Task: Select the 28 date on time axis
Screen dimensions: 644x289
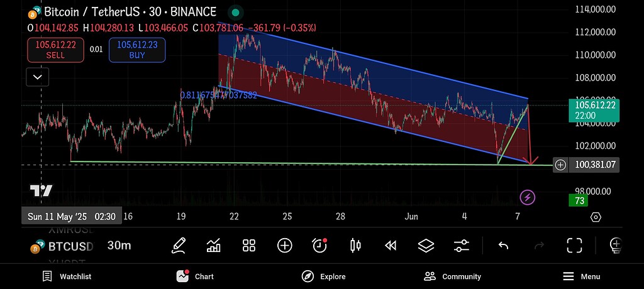Action: tap(340, 216)
